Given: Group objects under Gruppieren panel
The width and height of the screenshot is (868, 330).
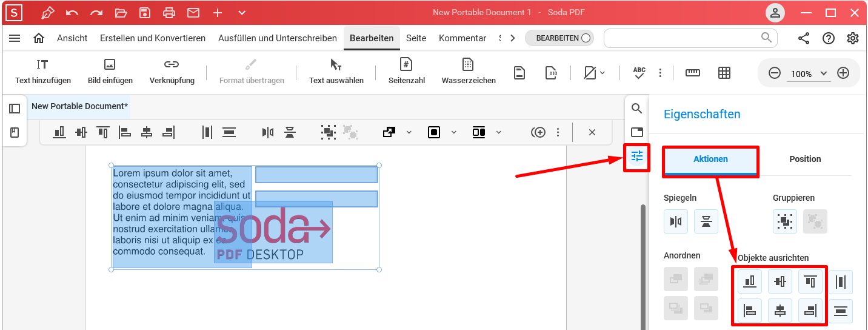Looking at the screenshot, I should [785, 221].
